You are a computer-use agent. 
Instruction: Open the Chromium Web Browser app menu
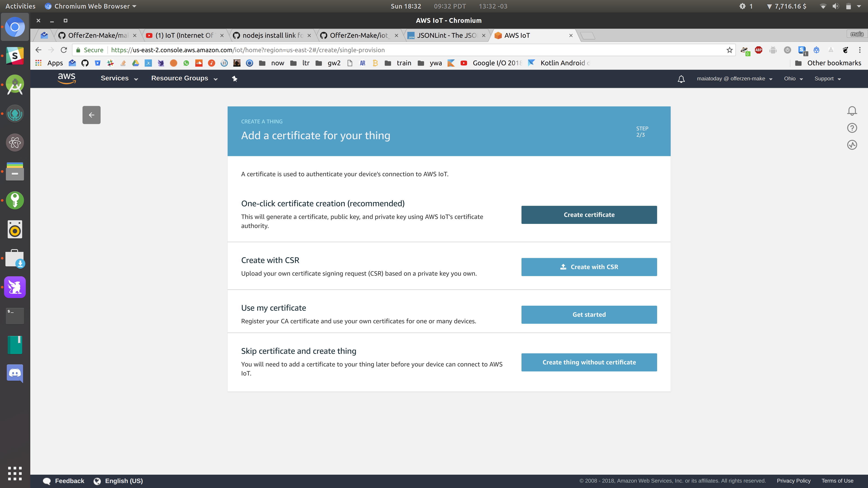(x=91, y=6)
